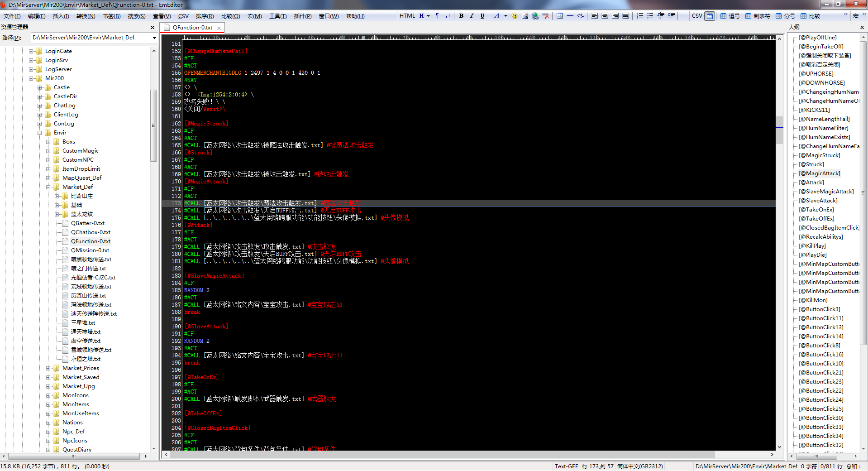
Task: Click the editor vertical scrollbar thumb
Action: pos(779,130)
